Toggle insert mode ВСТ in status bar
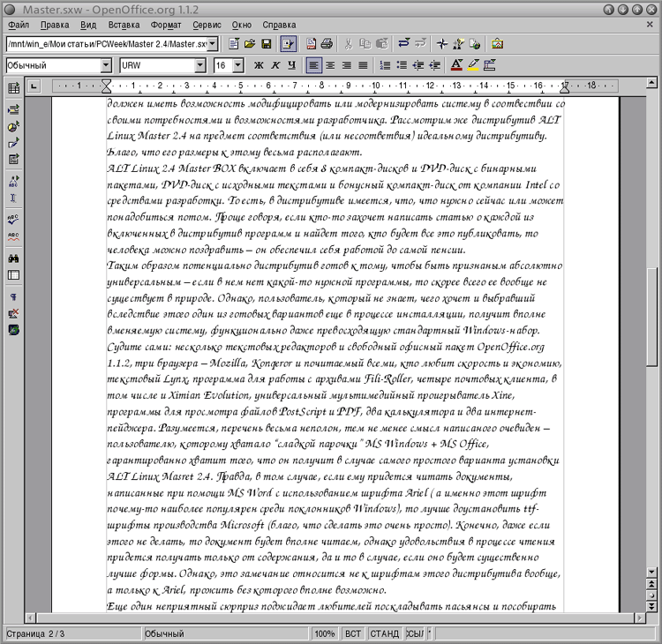Screen dimensions: 662x644 coord(352,633)
